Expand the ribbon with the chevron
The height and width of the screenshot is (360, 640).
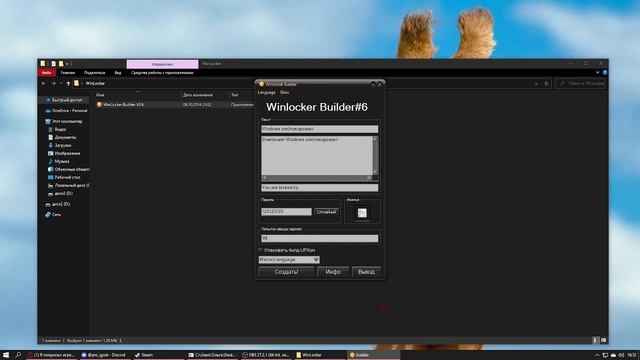pos(598,72)
